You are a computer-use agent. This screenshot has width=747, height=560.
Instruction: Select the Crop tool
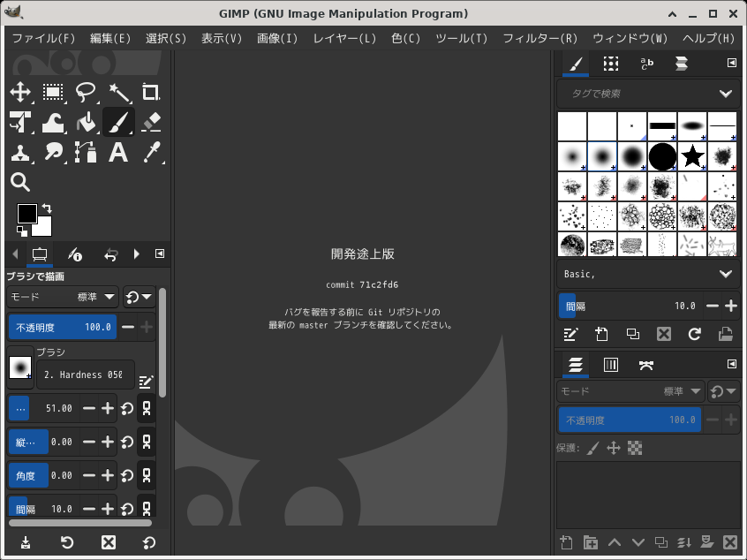151,92
